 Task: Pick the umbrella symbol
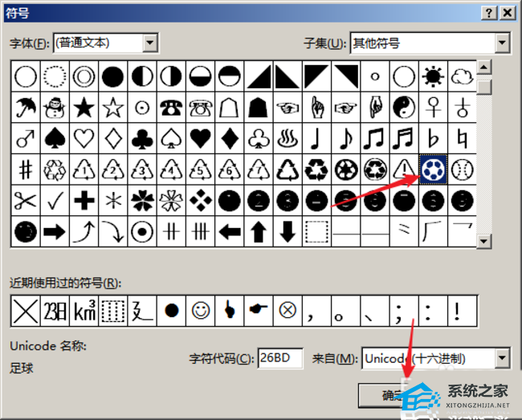click(26, 107)
